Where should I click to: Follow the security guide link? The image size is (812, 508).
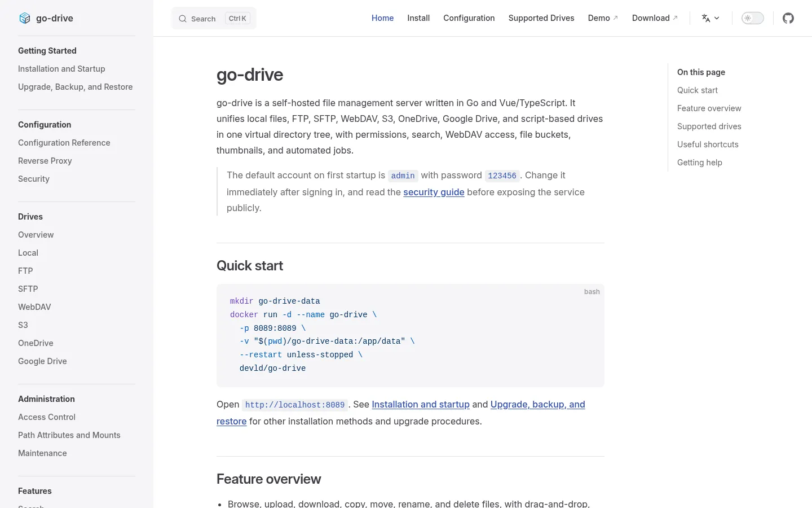434,192
